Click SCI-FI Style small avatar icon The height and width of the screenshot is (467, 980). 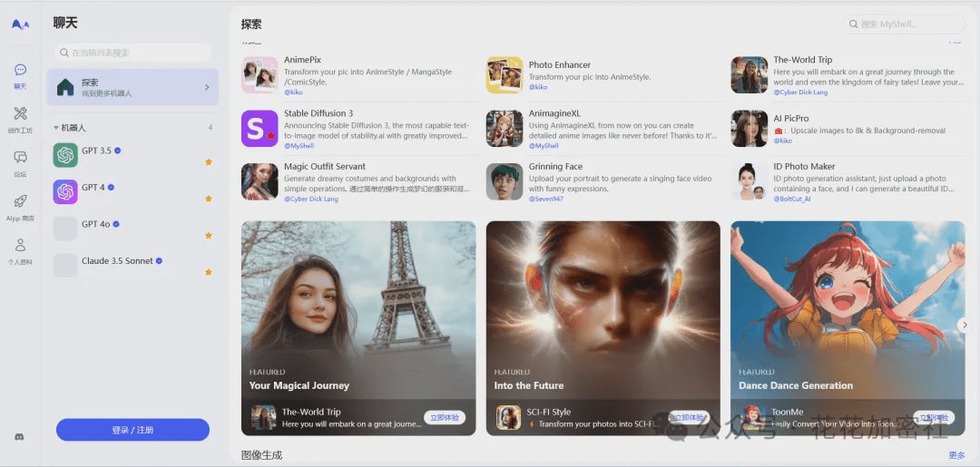(509, 418)
